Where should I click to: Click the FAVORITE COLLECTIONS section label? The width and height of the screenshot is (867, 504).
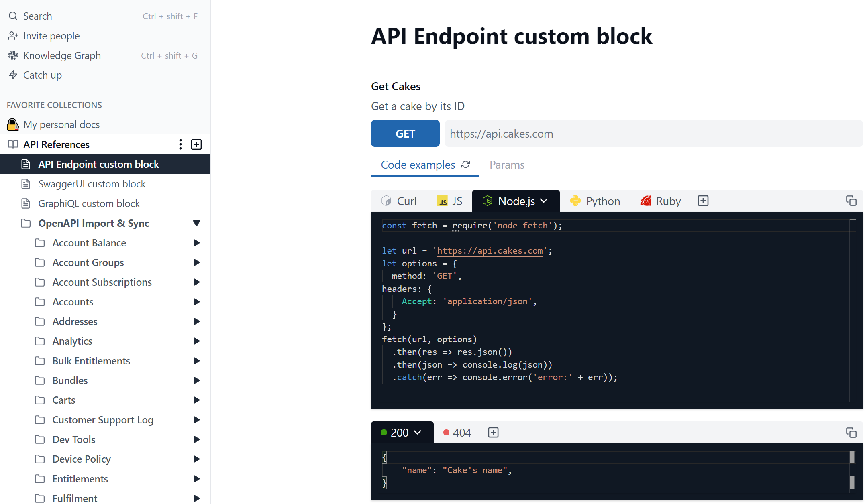point(54,105)
